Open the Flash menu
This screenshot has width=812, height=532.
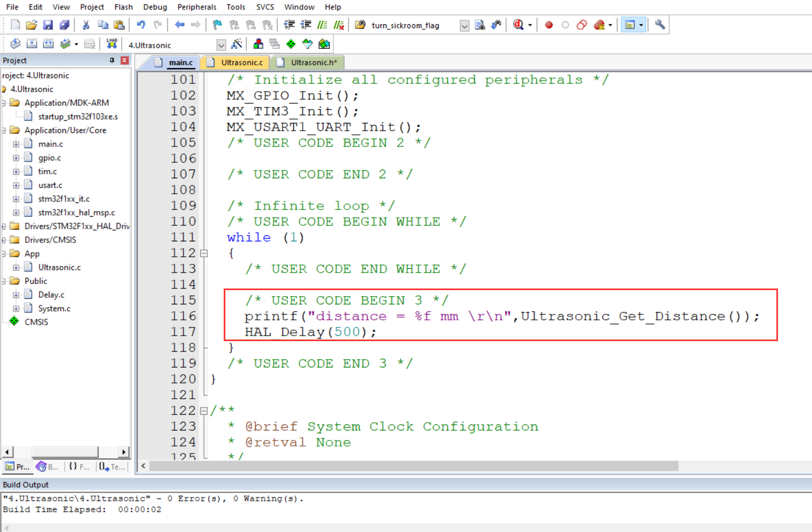pyautogui.click(x=123, y=7)
